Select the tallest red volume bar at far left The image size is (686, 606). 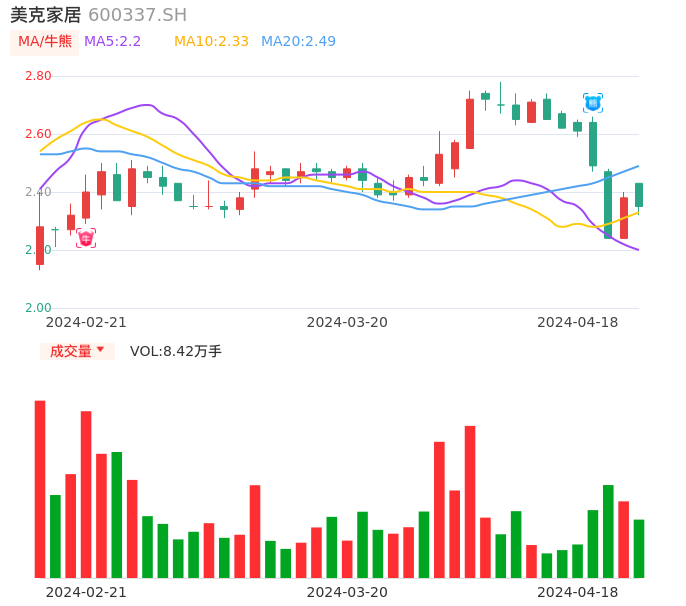40,489
